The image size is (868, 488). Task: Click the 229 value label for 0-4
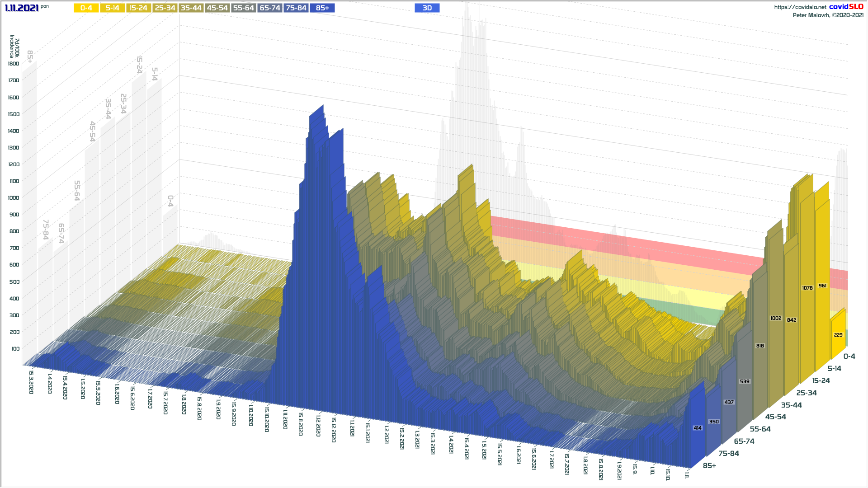tap(838, 335)
